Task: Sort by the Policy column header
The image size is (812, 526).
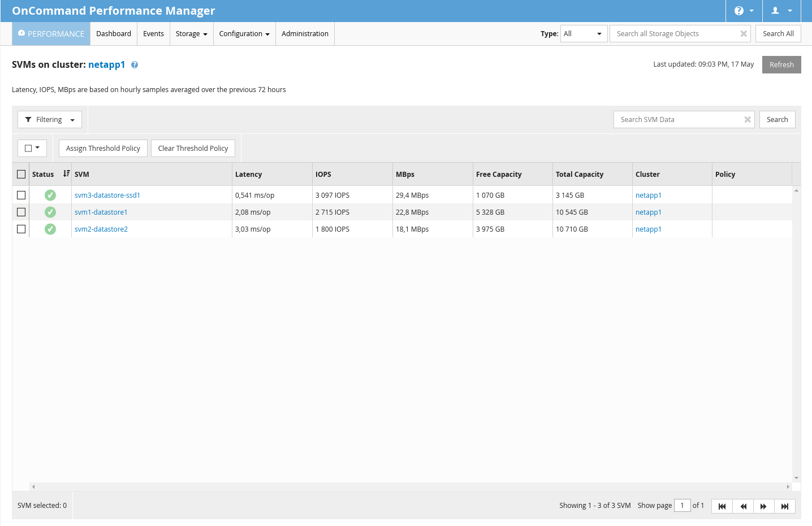Action: [x=752, y=174]
